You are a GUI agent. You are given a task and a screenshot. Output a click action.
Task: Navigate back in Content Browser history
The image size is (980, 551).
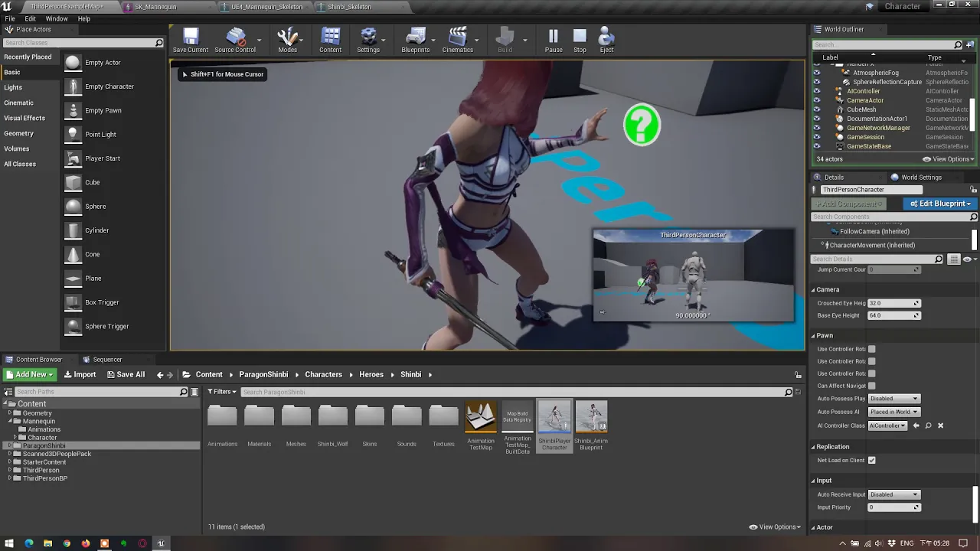160,374
